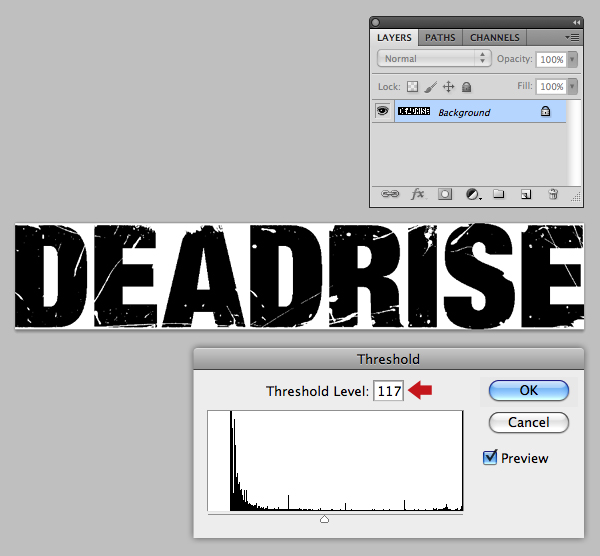
Task: Open the Opacity slider arrow
Action: (x=572, y=59)
